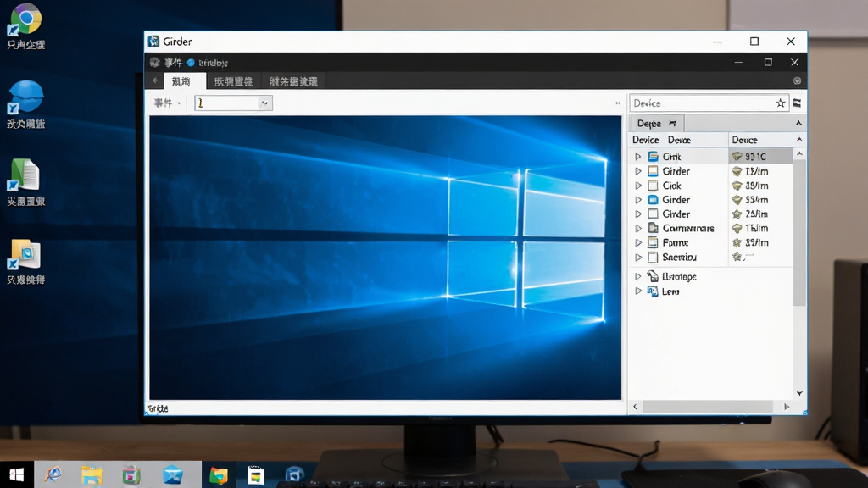
Task: Click the vertical scrollbar up arrow in the tree
Action: pyautogui.click(x=799, y=153)
